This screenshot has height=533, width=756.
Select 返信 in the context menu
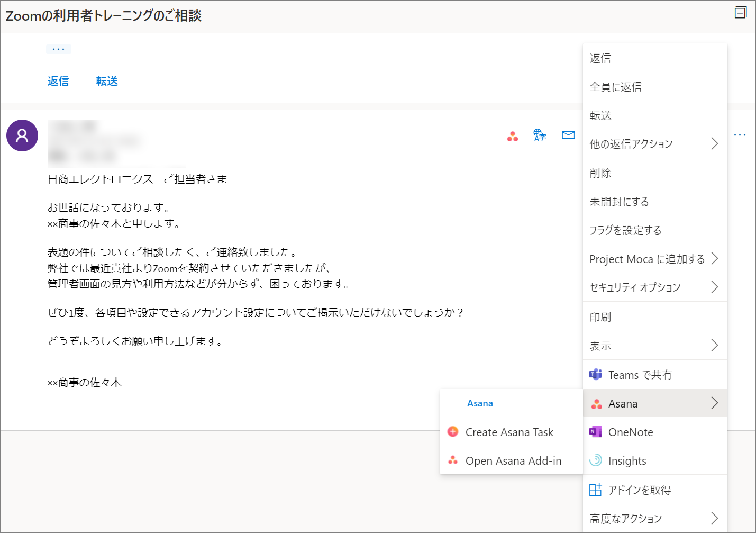click(655, 58)
